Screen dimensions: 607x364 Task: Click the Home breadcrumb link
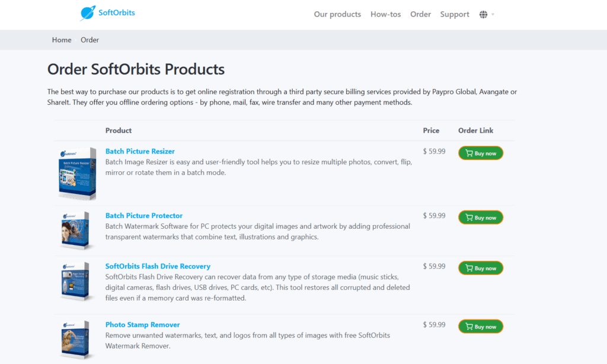pos(62,40)
